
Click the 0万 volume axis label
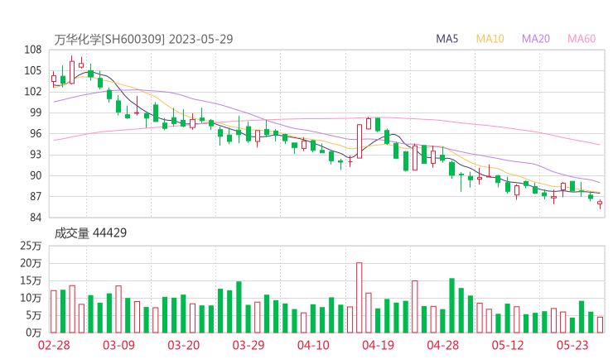[x=34, y=333]
